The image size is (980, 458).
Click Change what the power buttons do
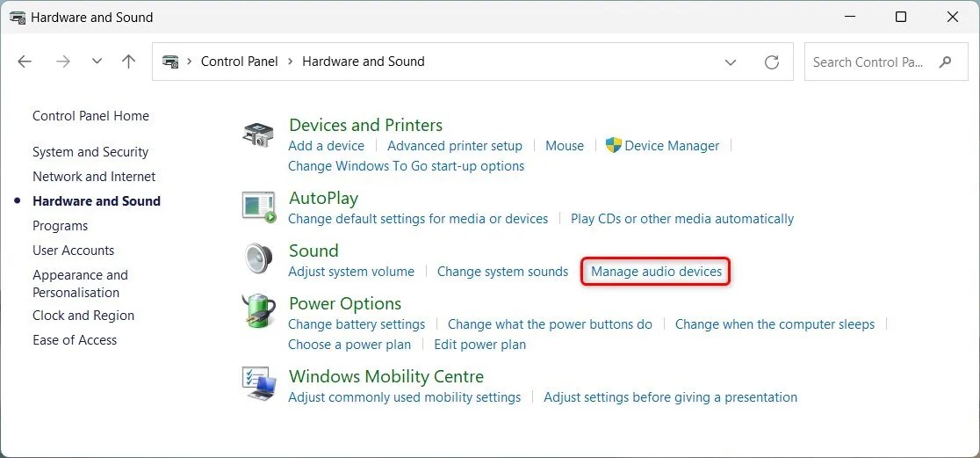point(550,324)
